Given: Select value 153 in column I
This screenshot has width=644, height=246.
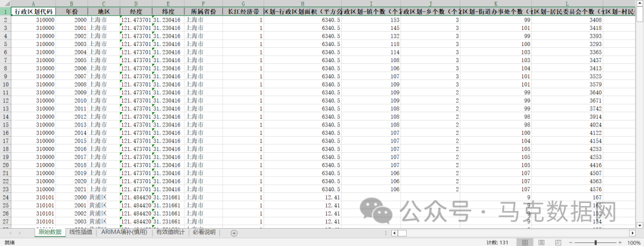Looking at the screenshot, I should click(x=371, y=20).
